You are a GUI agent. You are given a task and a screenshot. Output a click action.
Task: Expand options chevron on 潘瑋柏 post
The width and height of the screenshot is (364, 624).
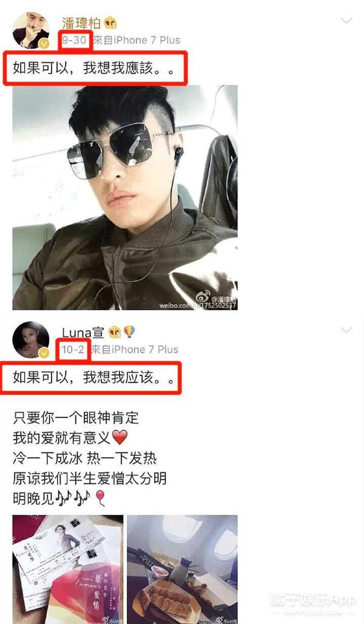click(x=346, y=21)
